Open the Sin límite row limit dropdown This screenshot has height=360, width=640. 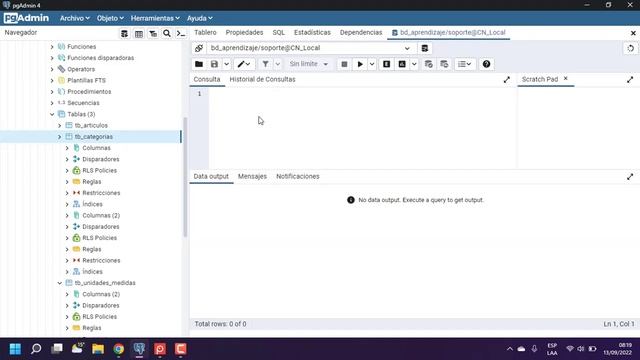[x=309, y=64]
